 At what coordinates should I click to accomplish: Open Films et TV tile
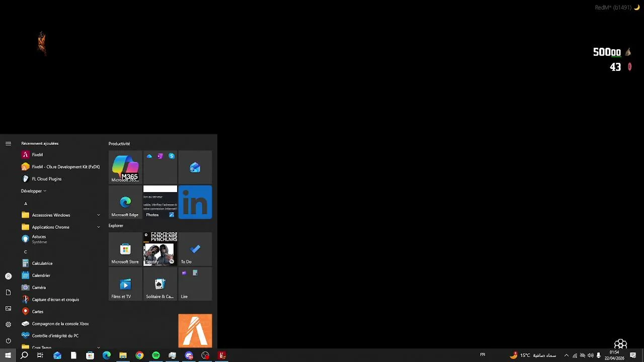click(x=125, y=284)
